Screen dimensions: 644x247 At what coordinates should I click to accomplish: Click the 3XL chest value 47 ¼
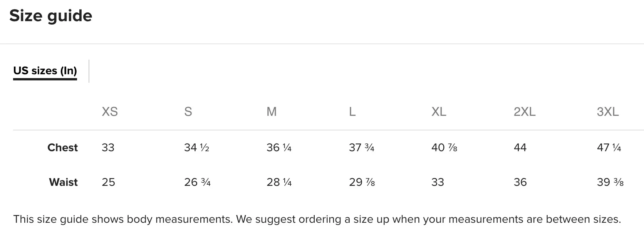pos(609,148)
